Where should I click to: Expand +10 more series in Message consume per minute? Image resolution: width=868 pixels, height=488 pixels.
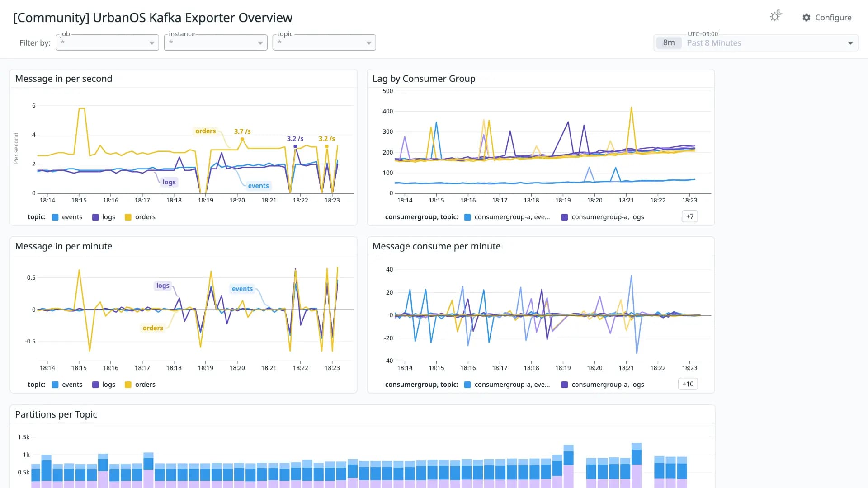(688, 384)
